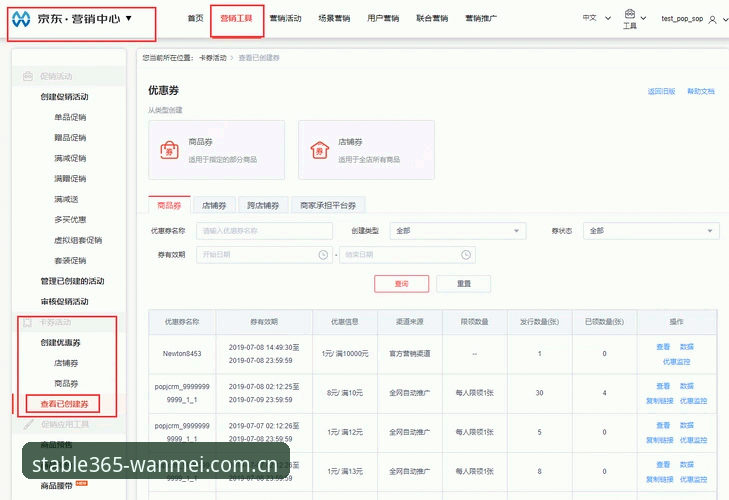
Task: Click the clock icon in 结束日期 field
Action: tap(466, 254)
